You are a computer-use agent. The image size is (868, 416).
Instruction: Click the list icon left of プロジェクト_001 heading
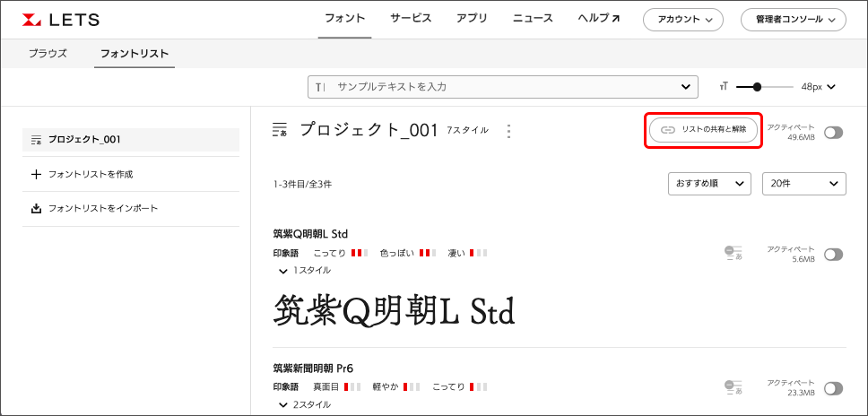(x=280, y=131)
